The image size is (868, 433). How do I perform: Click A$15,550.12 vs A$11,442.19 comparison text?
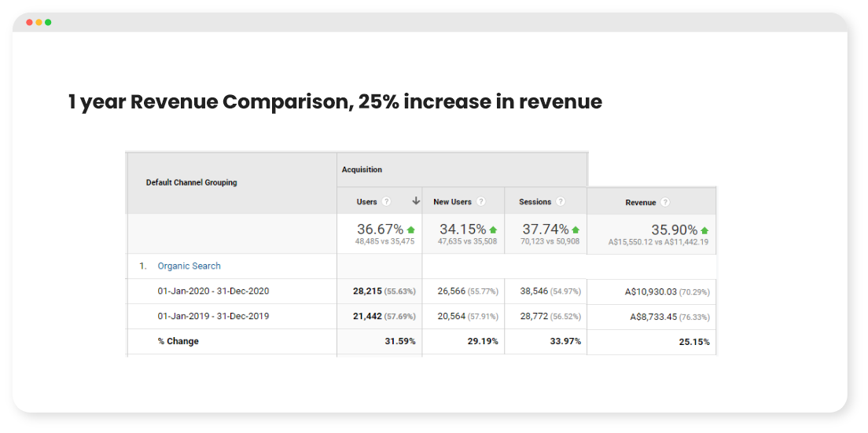[x=658, y=242]
